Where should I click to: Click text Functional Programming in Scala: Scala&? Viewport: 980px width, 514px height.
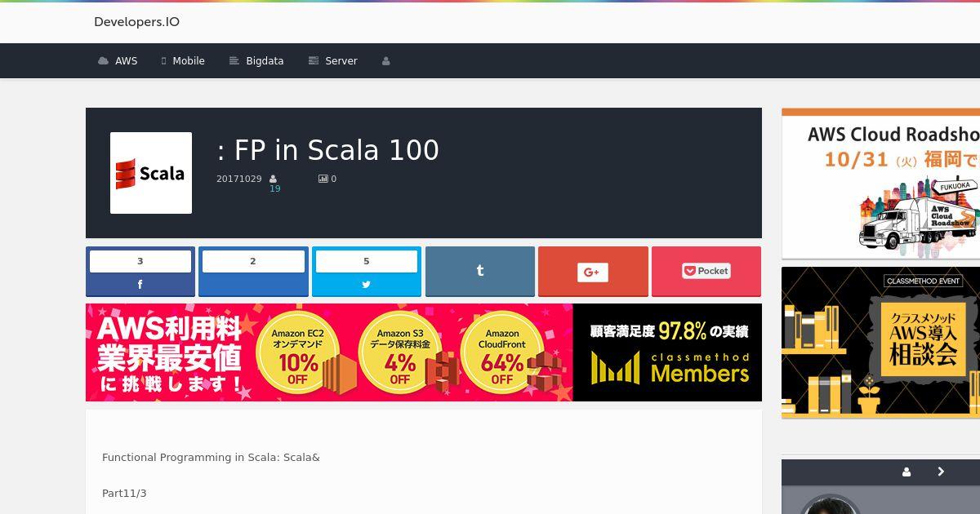click(211, 458)
